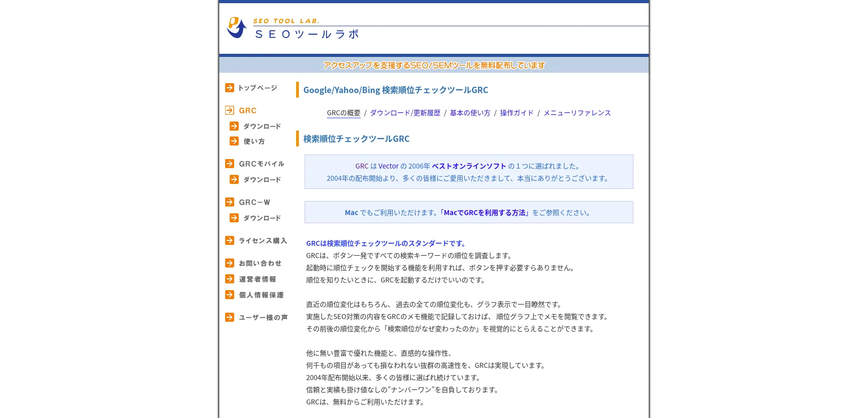Click arrow icon beside 個人情報保護
Screen dimensions: 868x418
coord(230,295)
